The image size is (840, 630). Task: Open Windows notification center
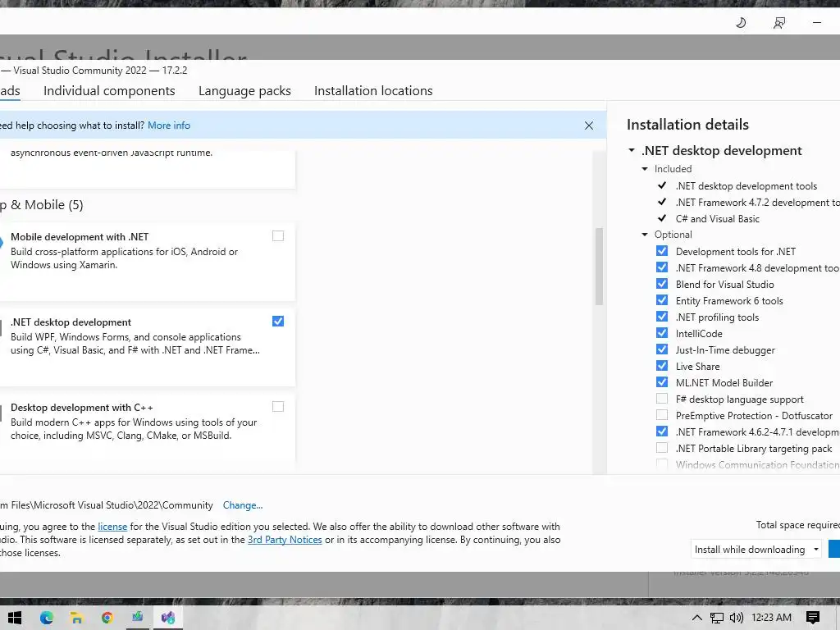[812, 618]
